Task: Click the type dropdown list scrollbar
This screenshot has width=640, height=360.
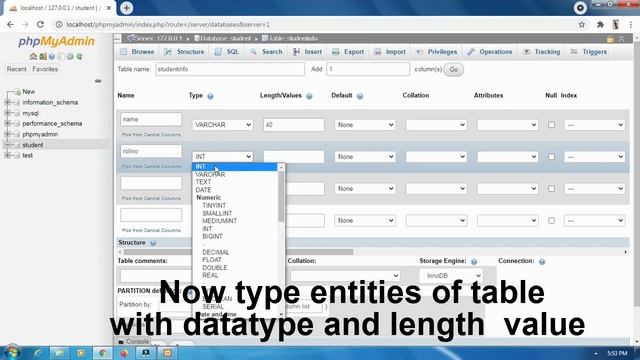Action: click(x=281, y=197)
